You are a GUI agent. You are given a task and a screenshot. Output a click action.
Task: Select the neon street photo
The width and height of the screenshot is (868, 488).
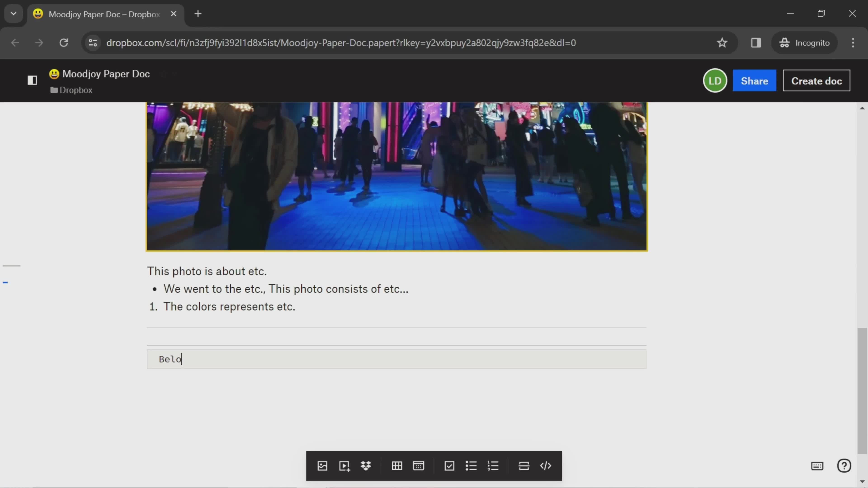[x=397, y=176]
